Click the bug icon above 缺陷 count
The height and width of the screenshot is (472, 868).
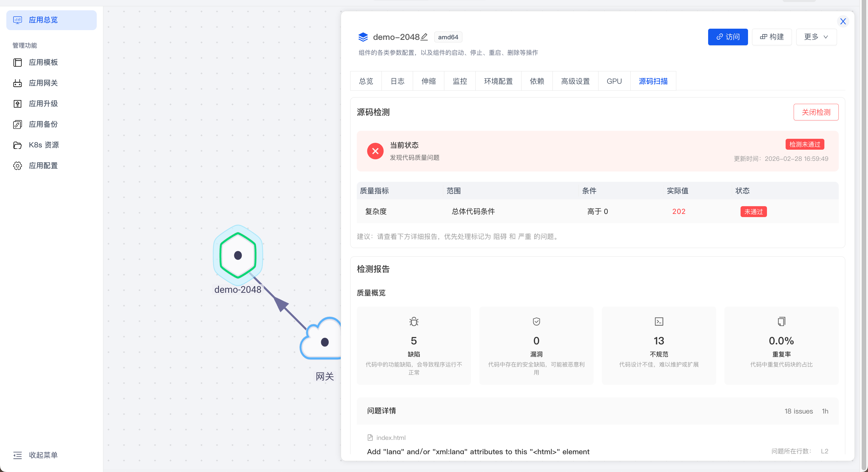(414, 321)
